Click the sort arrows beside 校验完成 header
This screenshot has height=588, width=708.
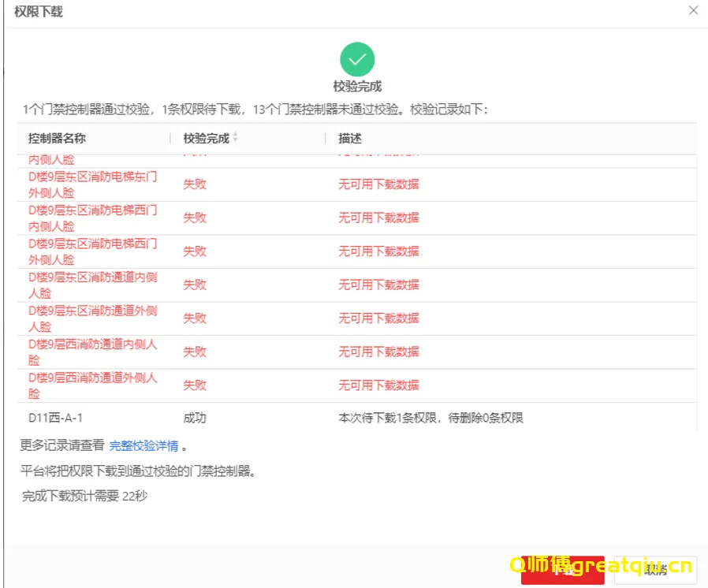(235, 138)
